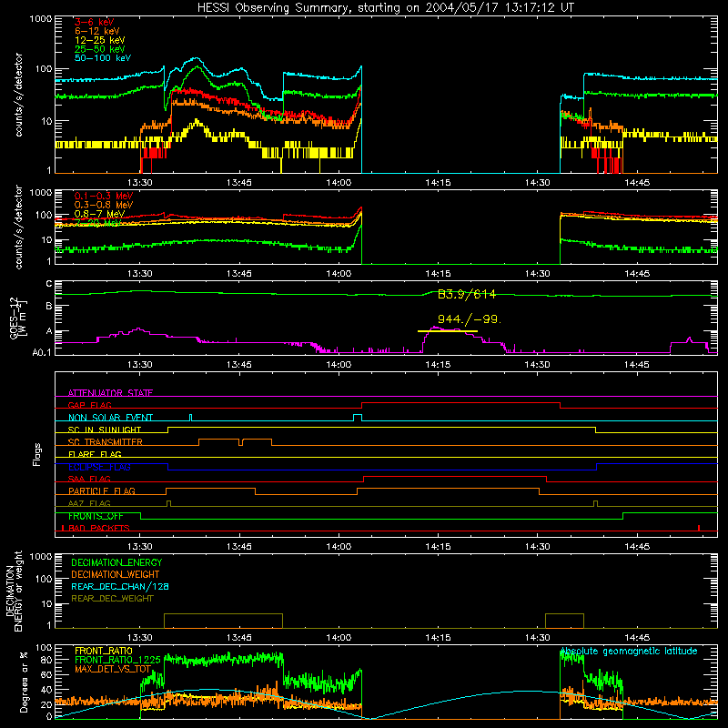The height and width of the screenshot is (728, 728).
Task: Click the B3.9/614 flare annotation
Action: tap(467, 294)
